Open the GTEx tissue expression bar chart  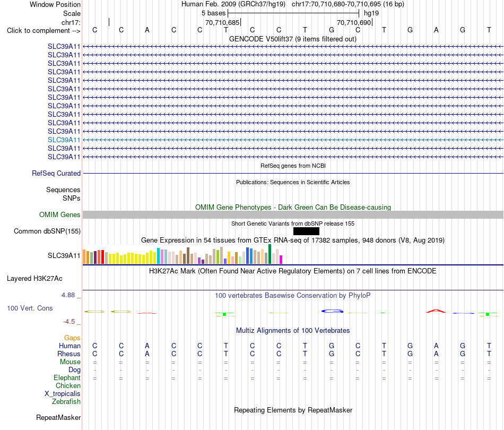183,254
